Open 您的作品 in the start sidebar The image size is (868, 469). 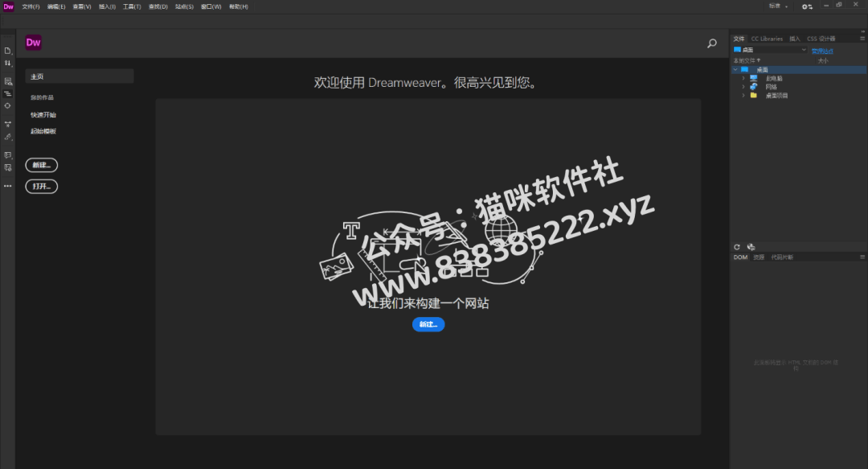click(x=42, y=97)
